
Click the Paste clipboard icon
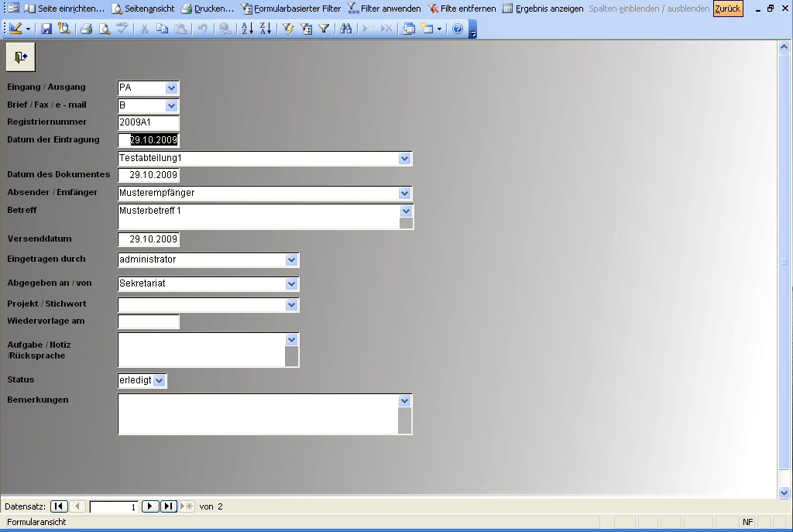[180, 29]
